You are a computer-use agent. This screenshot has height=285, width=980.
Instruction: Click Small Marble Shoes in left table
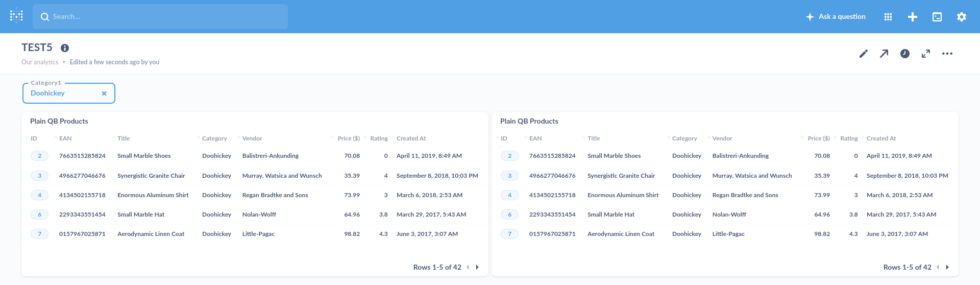144,156
